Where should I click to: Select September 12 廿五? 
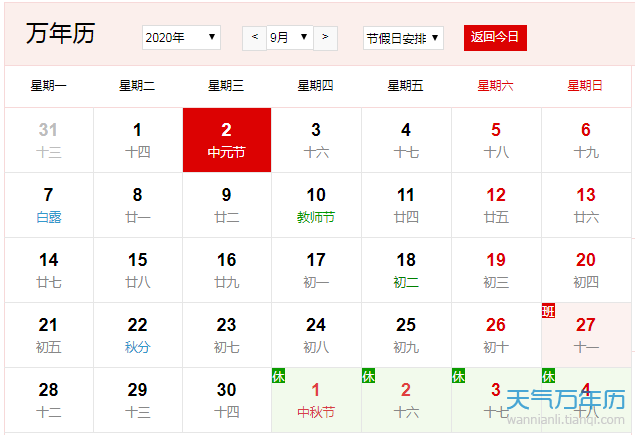pos(496,205)
